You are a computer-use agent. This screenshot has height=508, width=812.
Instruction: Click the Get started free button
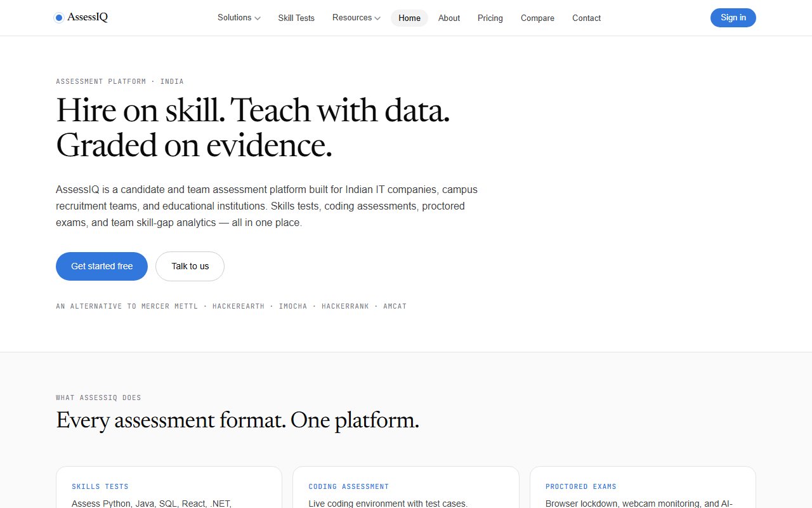101,266
